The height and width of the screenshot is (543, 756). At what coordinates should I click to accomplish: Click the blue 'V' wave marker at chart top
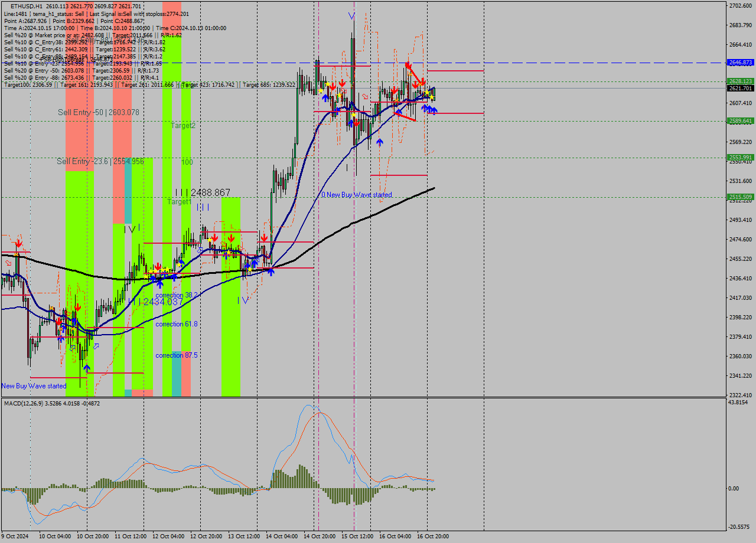[351, 16]
